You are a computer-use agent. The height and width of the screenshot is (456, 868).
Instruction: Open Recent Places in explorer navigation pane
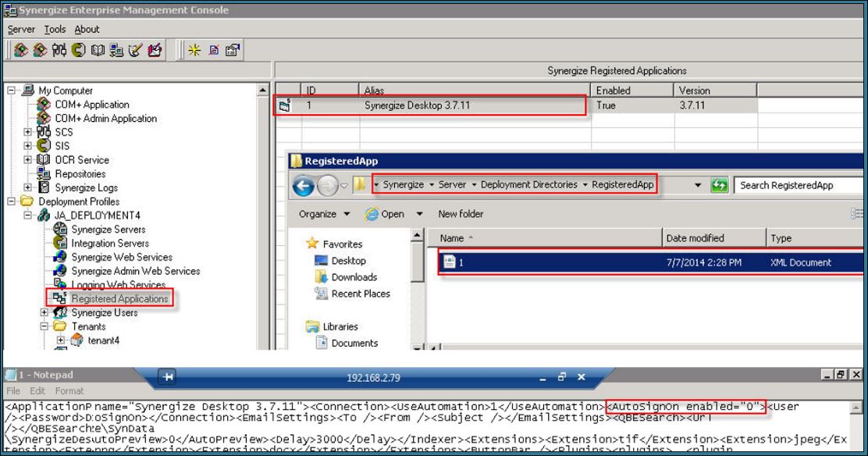361,294
